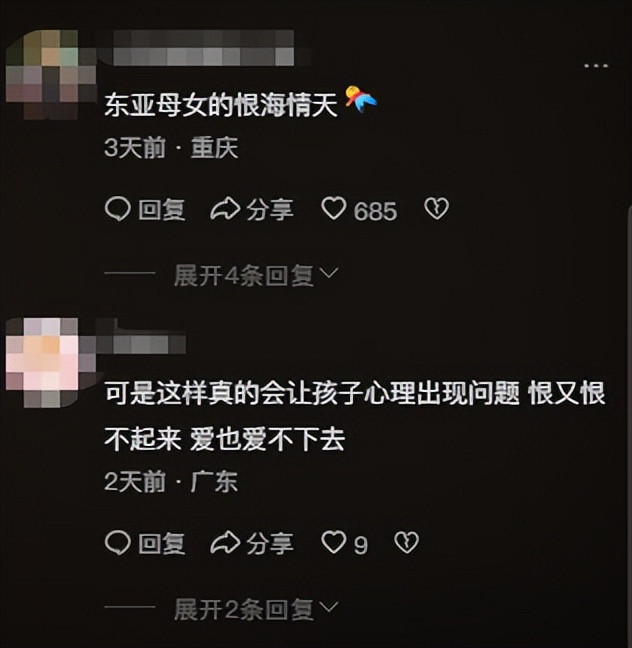The height and width of the screenshot is (648, 632).
Task: Click the reply bubble icon on second comment
Action: (x=118, y=543)
